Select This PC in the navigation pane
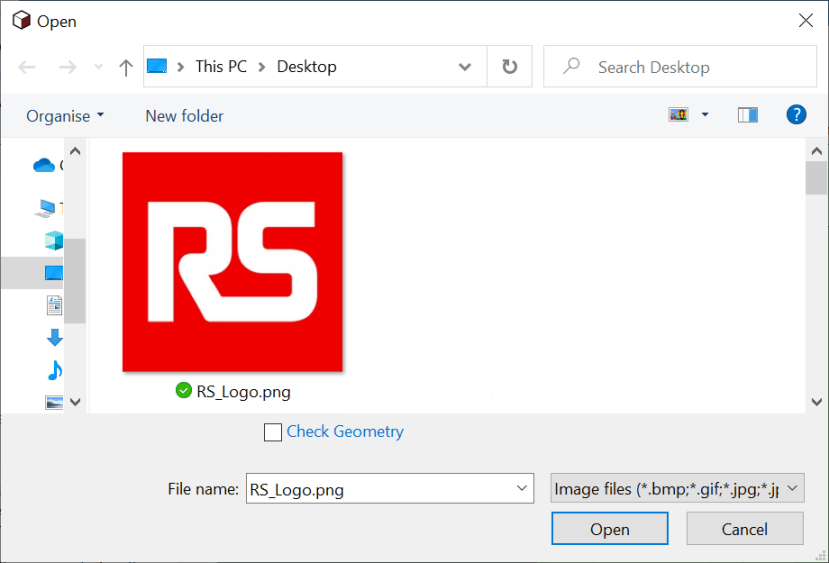 (x=45, y=208)
